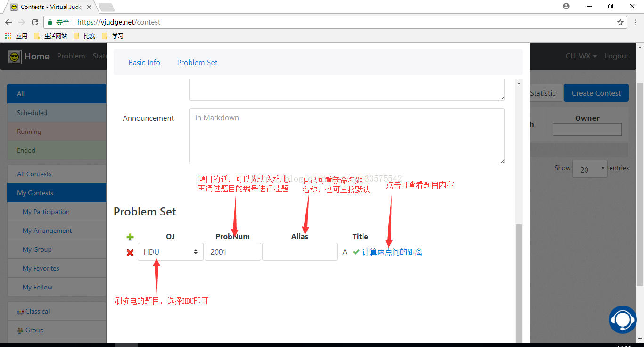Click the Alias input field

(299, 252)
